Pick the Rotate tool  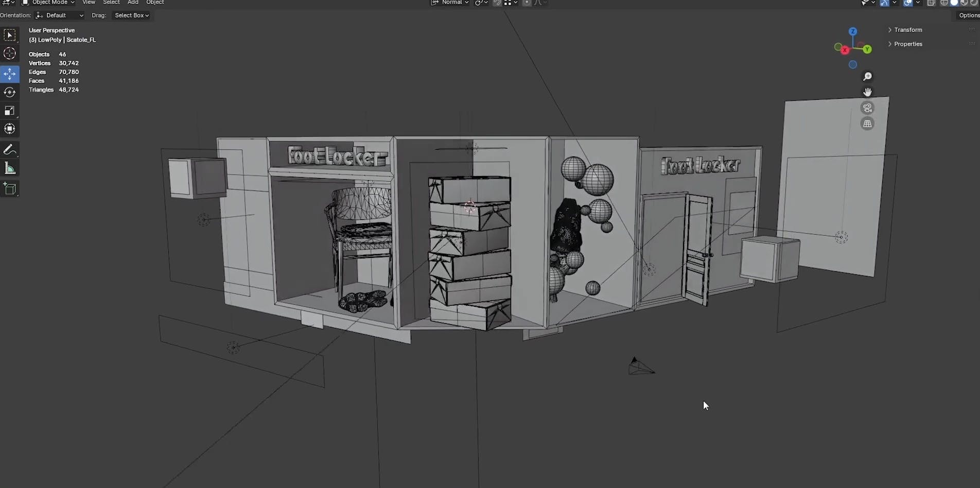(10, 93)
